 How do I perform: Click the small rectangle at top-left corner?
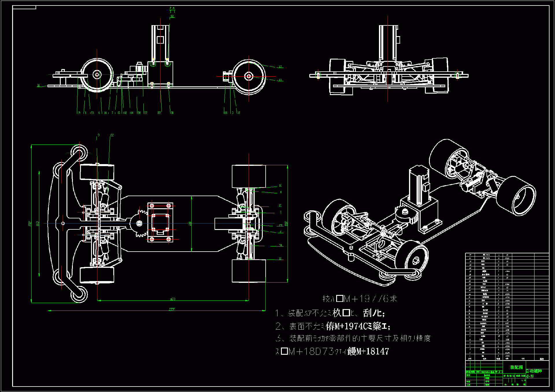(x=24, y=7)
